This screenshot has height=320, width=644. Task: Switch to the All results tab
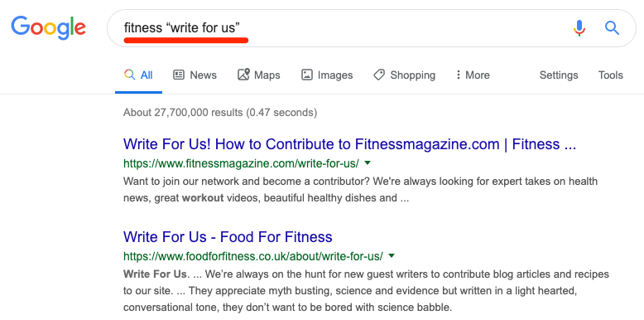click(x=138, y=75)
